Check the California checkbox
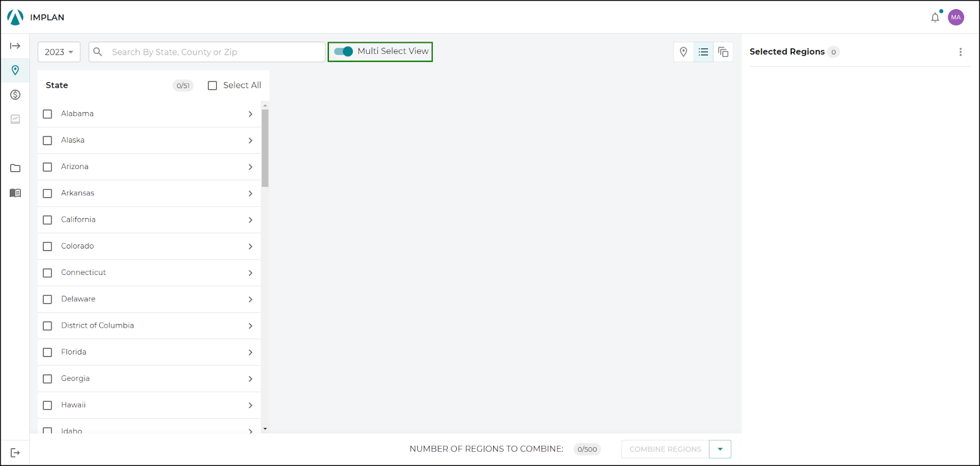Viewport: 980px width, 466px height. 47,220
